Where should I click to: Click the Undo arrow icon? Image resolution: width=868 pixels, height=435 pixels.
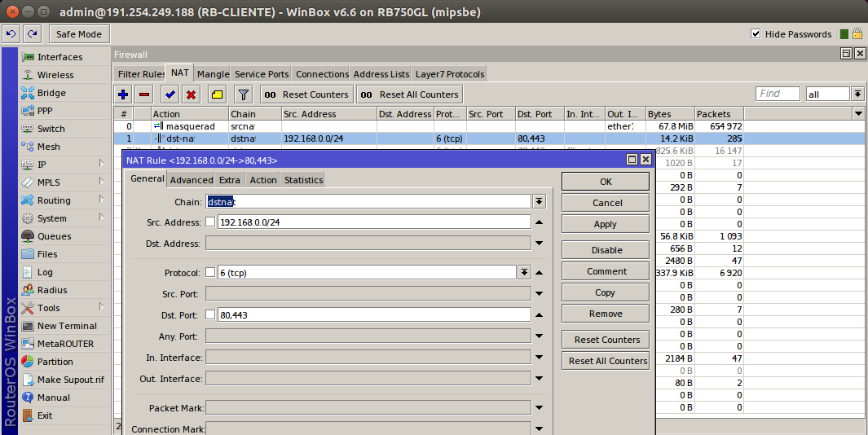click(11, 33)
